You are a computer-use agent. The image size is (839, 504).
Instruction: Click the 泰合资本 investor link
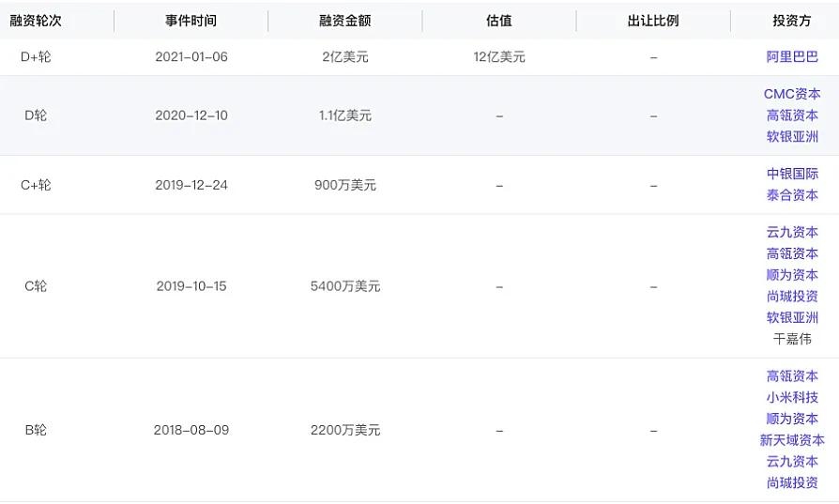[792, 195]
